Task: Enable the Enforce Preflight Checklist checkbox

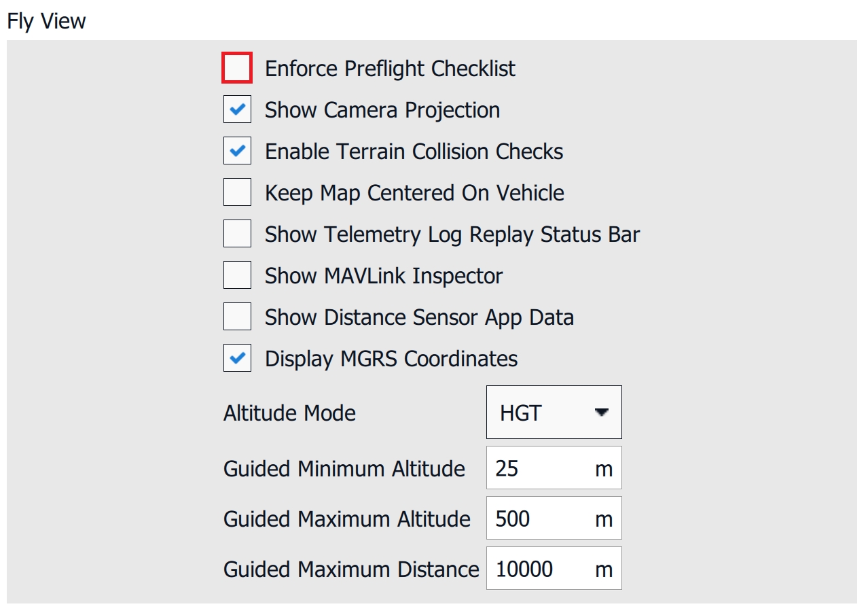Action: tap(237, 68)
